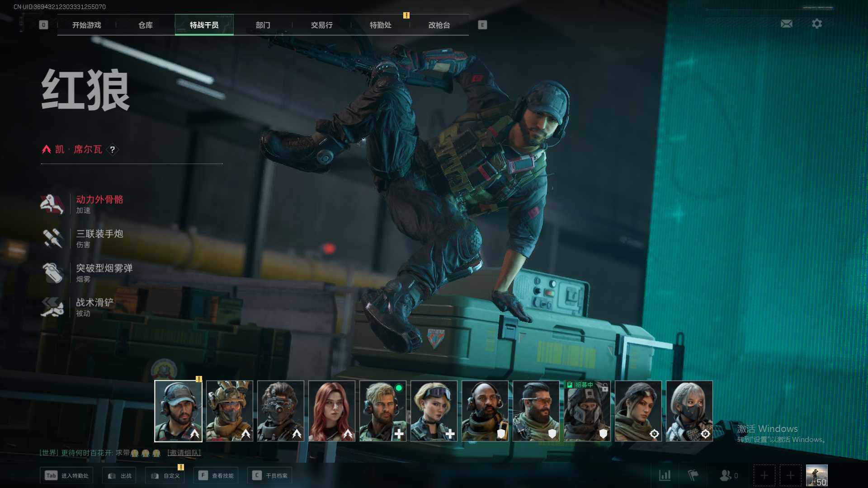Select the 三联装手炮 skill icon

coord(52,239)
